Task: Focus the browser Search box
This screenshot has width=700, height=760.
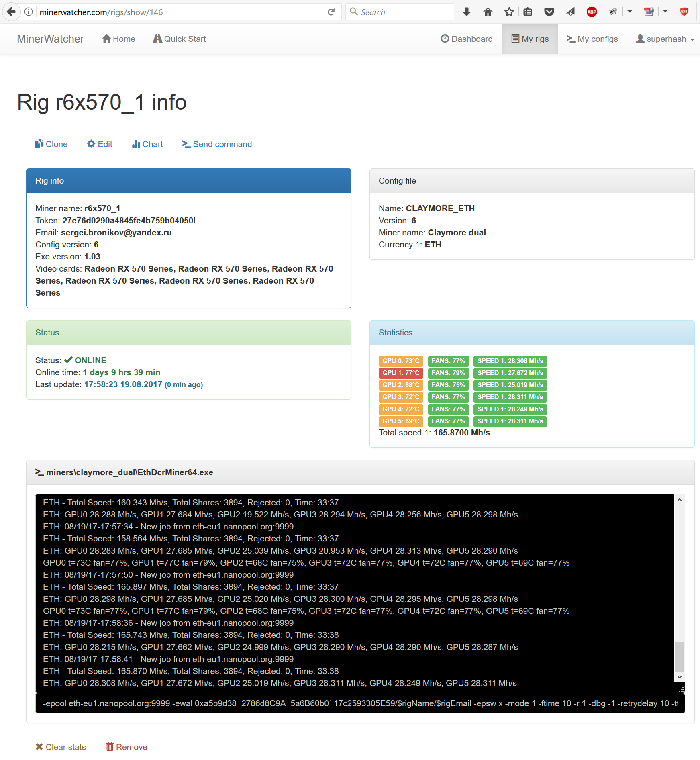Action: tap(400, 12)
